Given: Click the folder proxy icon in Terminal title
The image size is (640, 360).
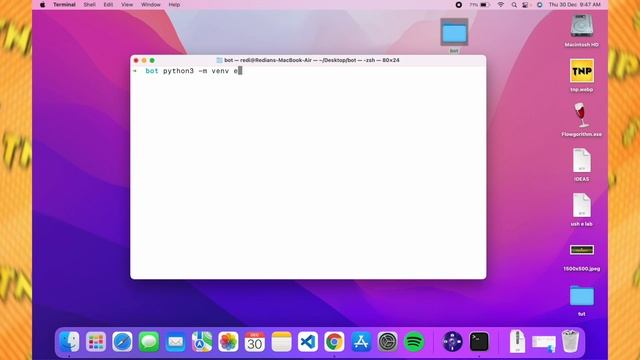Looking at the screenshot, I should [219, 60].
